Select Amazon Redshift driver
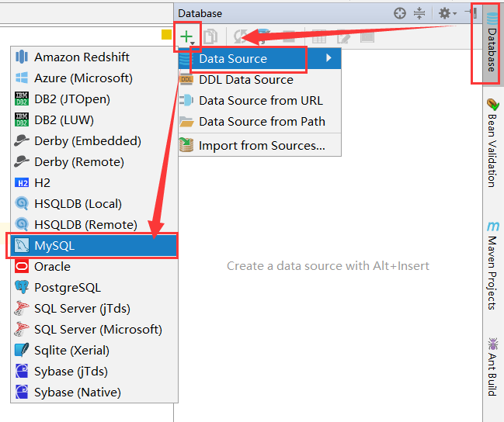Viewport: 504px width, 422px height. pos(94,57)
